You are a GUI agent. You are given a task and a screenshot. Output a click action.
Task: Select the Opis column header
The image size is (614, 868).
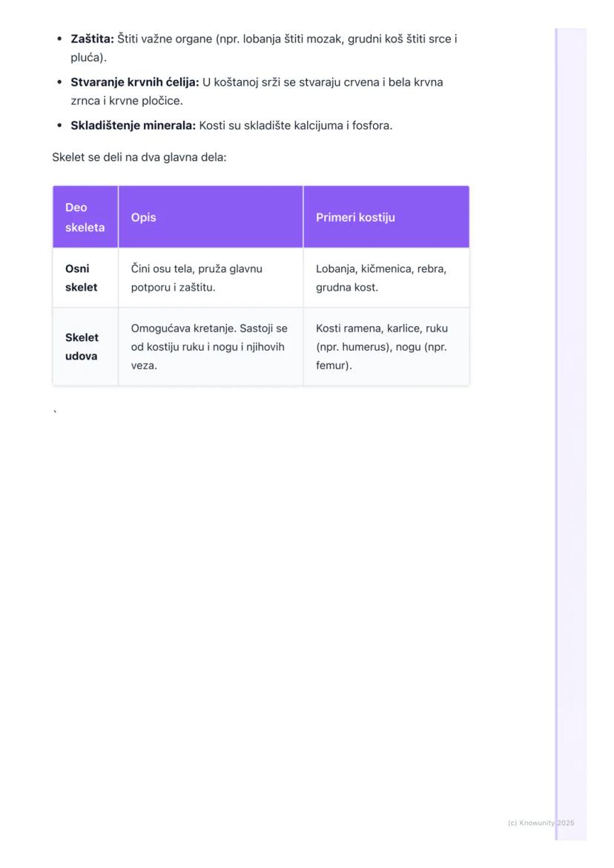(x=142, y=216)
